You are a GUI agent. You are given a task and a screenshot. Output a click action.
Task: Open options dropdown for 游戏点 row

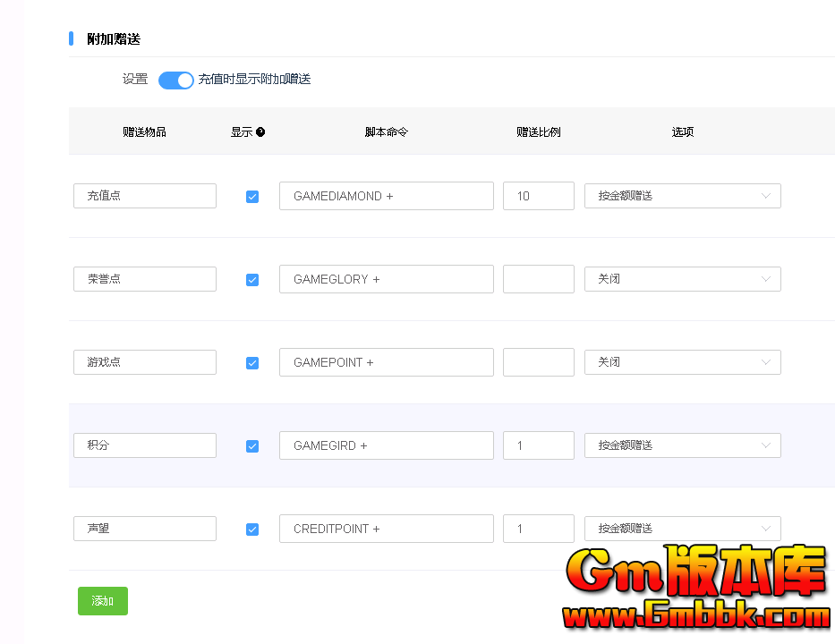click(682, 362)
